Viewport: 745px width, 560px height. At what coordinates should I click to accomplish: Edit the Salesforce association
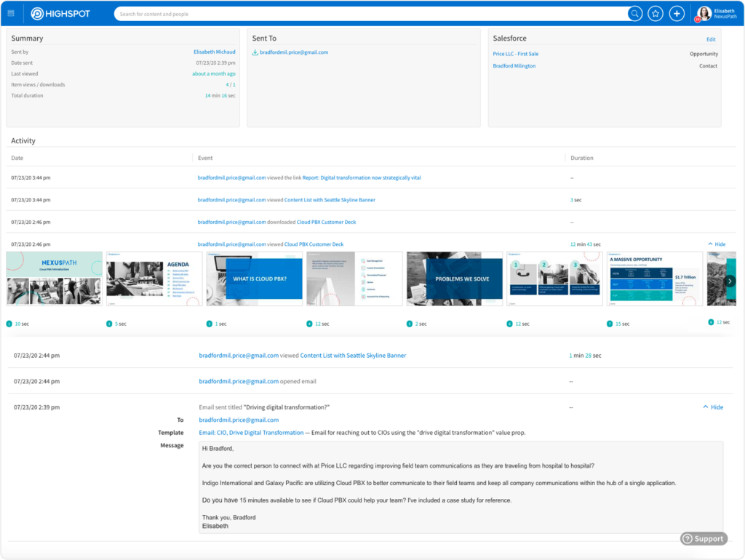(711, 39)
